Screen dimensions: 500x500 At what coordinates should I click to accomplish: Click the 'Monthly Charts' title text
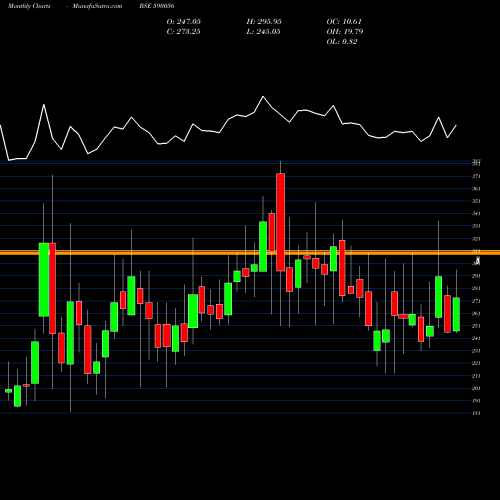click(29, 6)
